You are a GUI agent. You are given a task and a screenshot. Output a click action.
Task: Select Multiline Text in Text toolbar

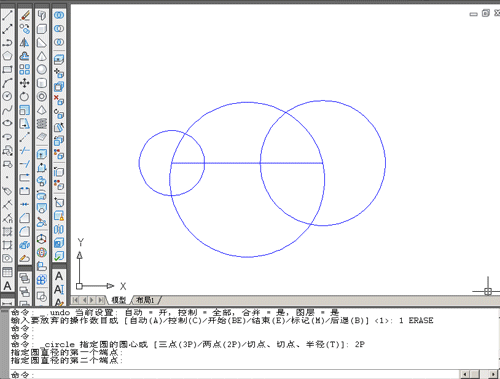click(x=59, y=276)
